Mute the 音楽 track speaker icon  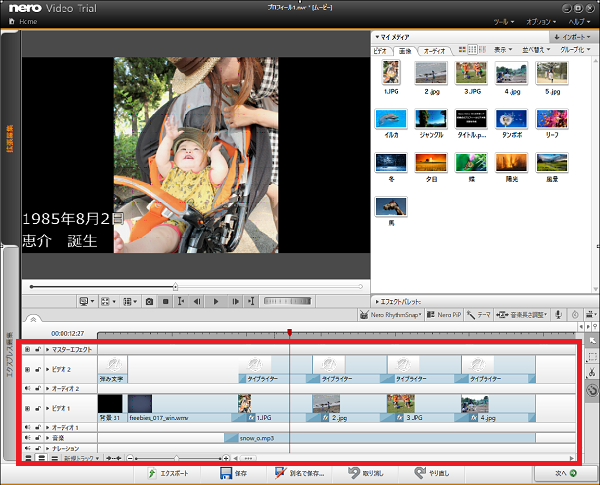click(x=27, y=437)
